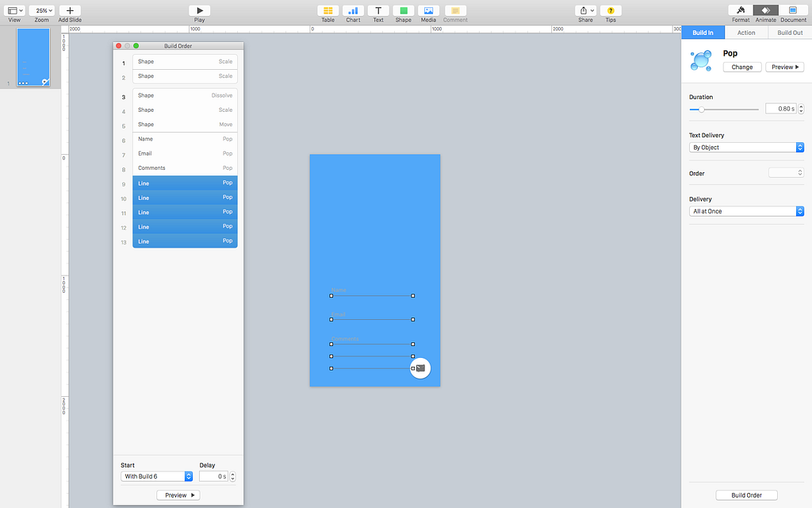
Task: Open the Format inspector icon
Action: [741, 10]
